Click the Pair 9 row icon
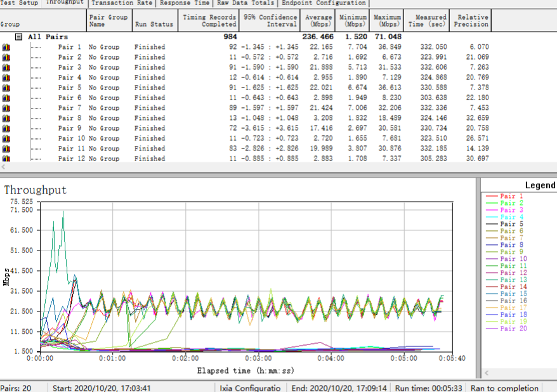Image resolution: width=557 pixels, height=392 pixels. 6,128
